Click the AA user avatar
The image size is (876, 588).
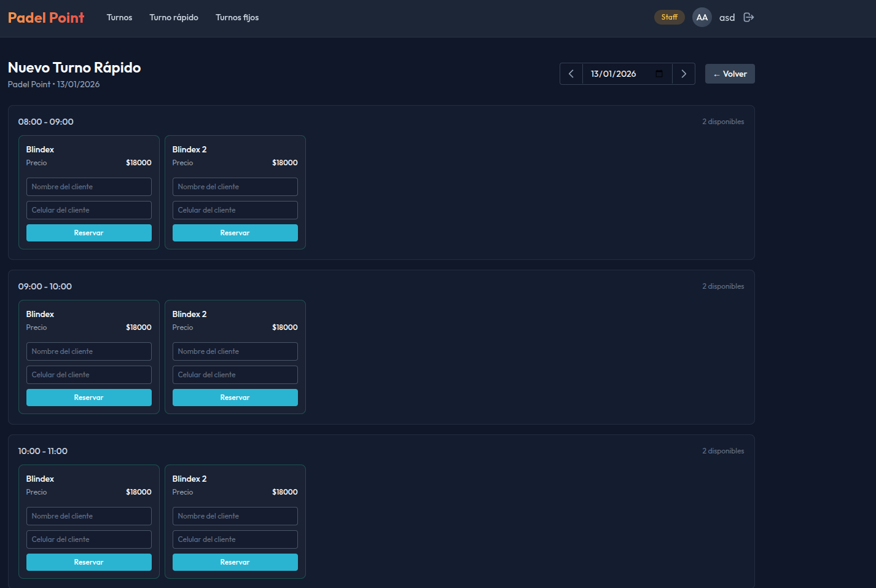702,17
